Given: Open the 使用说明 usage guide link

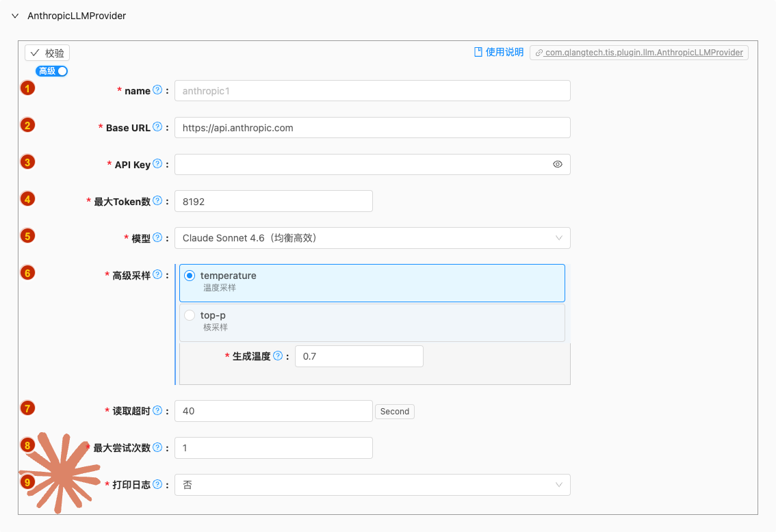Looking at the screenshot, I should 499,52.
